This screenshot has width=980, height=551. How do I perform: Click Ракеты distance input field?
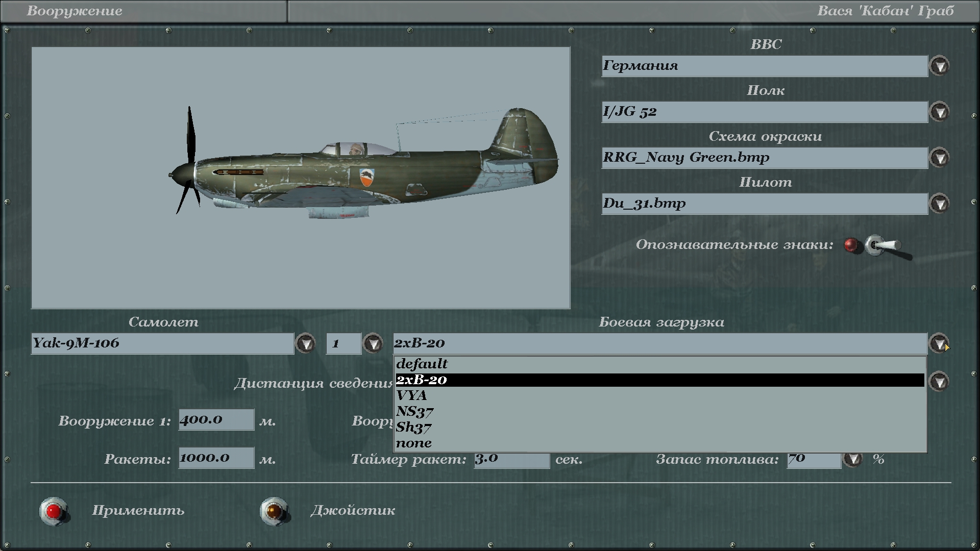click(x=216, y=458)
